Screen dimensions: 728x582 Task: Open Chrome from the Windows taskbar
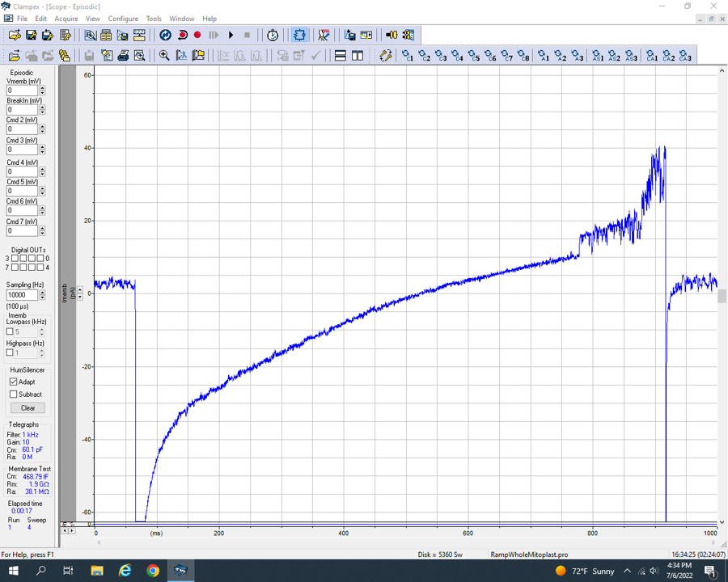(153, 571)
